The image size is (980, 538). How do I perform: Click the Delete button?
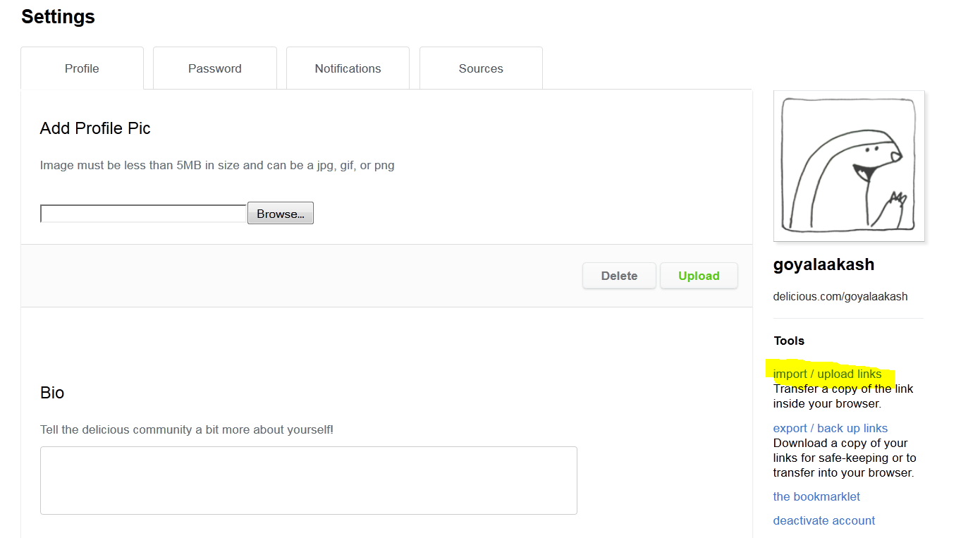[619, 276]
